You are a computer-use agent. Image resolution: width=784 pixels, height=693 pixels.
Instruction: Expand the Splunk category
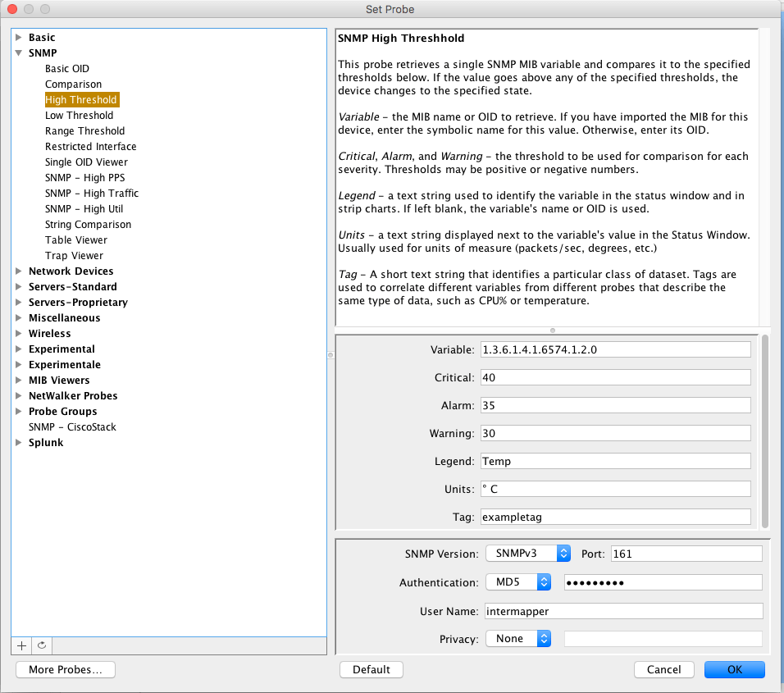(x=19, y=443)
